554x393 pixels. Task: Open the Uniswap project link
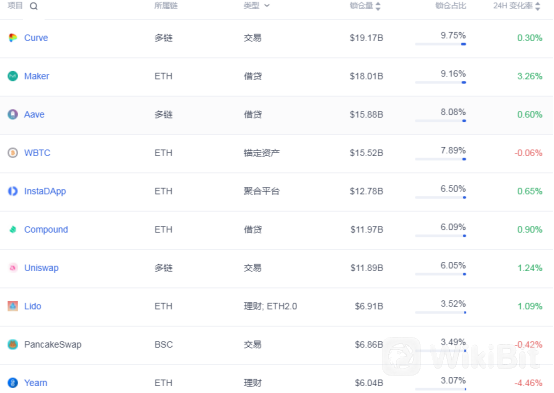coord(41,268)
